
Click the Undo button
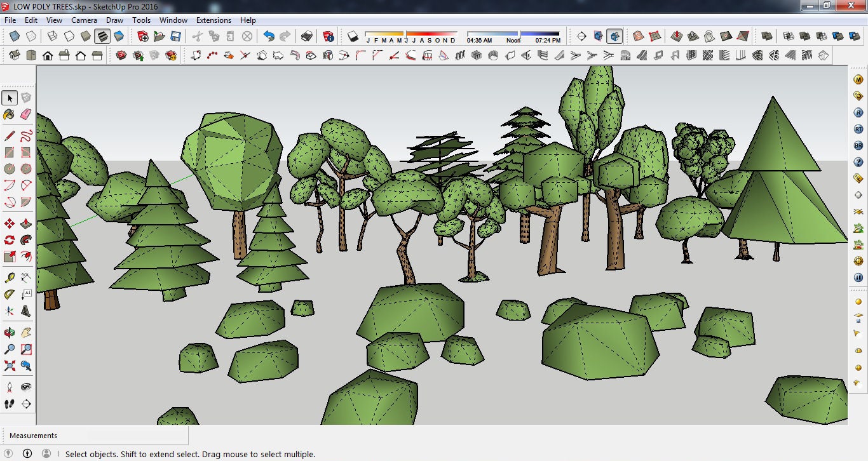268,36
